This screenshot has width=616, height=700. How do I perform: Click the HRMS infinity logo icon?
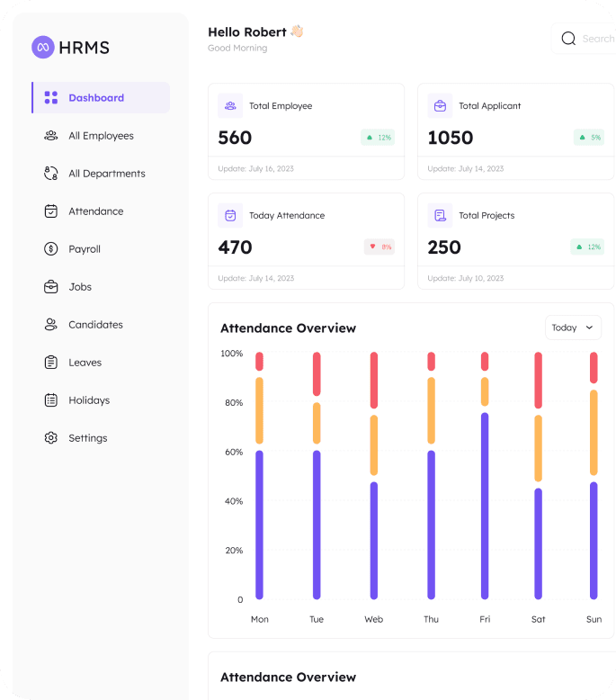[43, 47]
